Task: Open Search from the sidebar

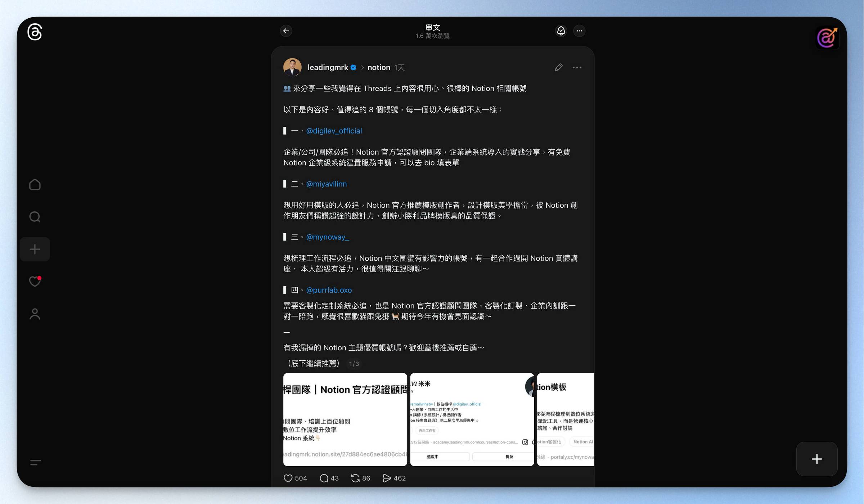Action: 35,217
